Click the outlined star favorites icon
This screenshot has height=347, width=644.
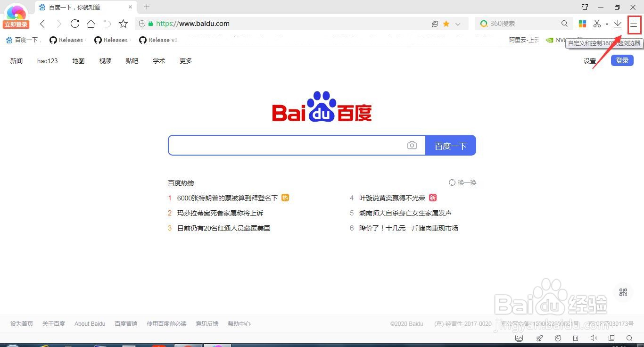click(123, 24)
